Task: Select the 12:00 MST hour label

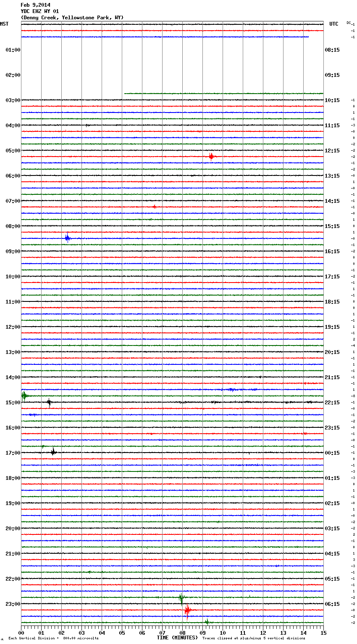Action: tap(13, 327)
